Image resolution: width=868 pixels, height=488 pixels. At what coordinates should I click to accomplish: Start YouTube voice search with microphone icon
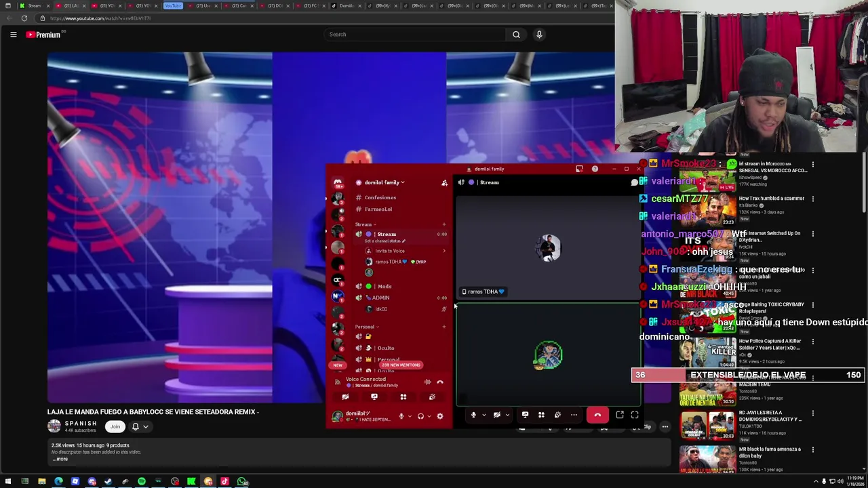(x=539, y=35)
